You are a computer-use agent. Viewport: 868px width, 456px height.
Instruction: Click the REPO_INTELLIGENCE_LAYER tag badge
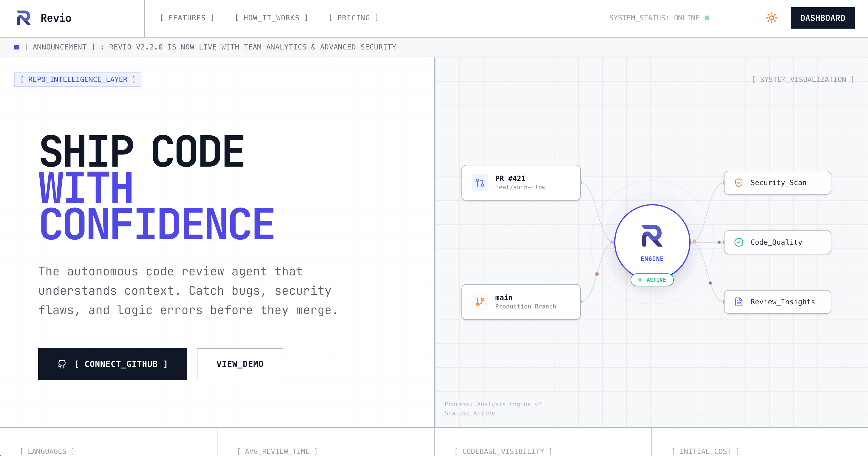coord(78,80)
